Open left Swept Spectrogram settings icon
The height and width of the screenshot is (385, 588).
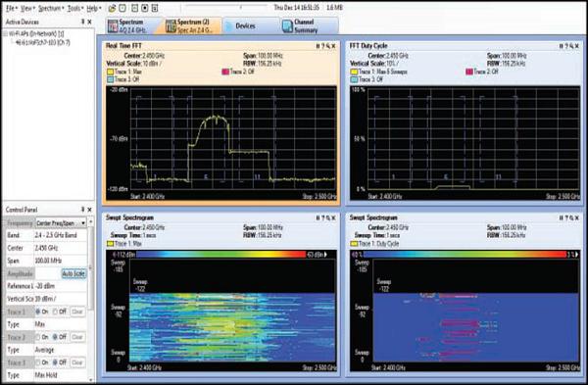click(327, 217)
